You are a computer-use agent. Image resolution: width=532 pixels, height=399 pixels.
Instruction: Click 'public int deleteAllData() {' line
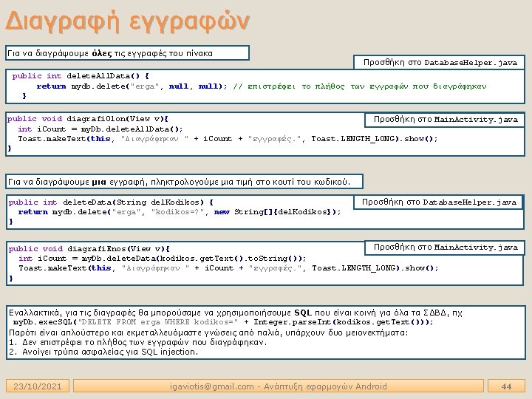tap(81, 76)
